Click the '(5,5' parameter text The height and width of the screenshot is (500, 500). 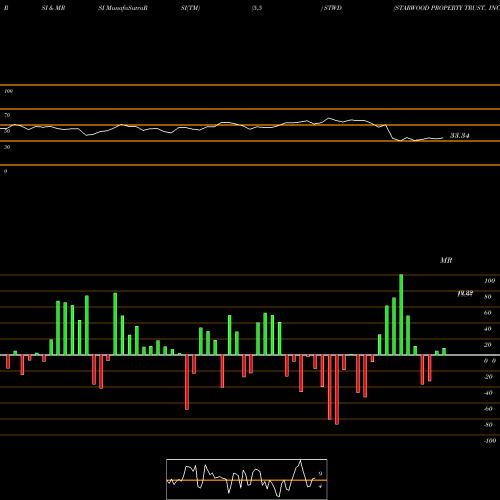(257, 8)
